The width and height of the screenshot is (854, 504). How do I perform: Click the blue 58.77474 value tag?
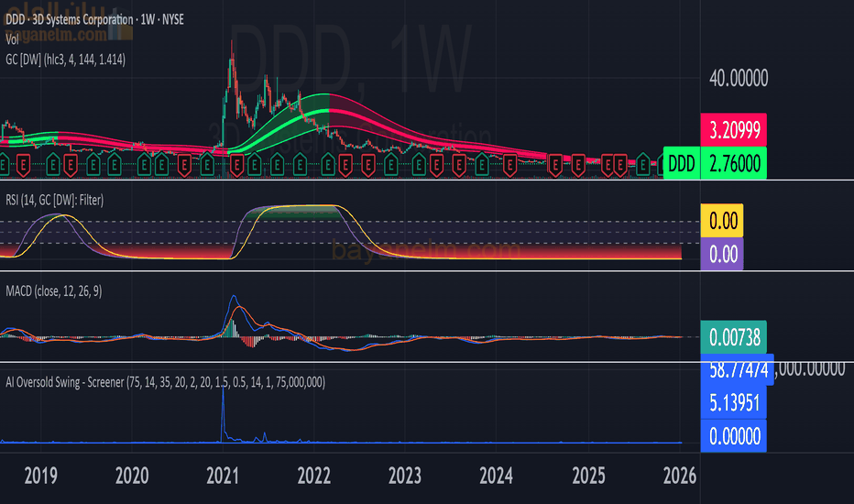(x=737, y=368)
